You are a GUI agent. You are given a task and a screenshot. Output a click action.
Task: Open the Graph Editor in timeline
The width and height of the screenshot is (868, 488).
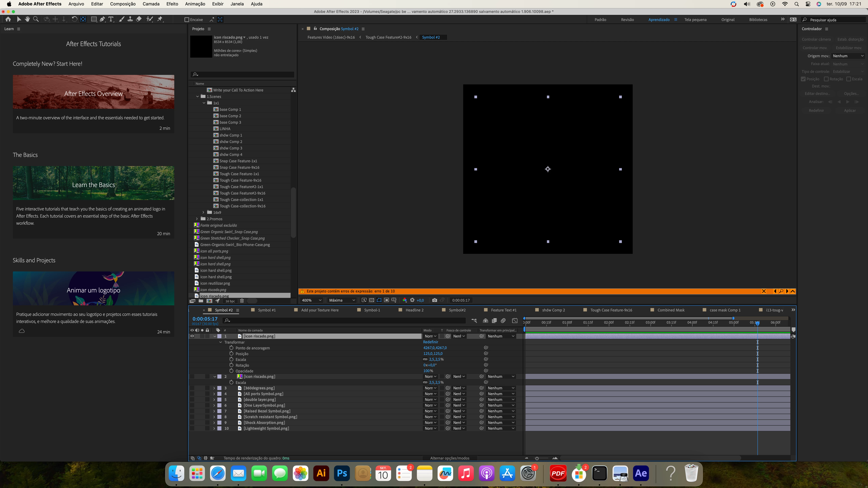515,321
